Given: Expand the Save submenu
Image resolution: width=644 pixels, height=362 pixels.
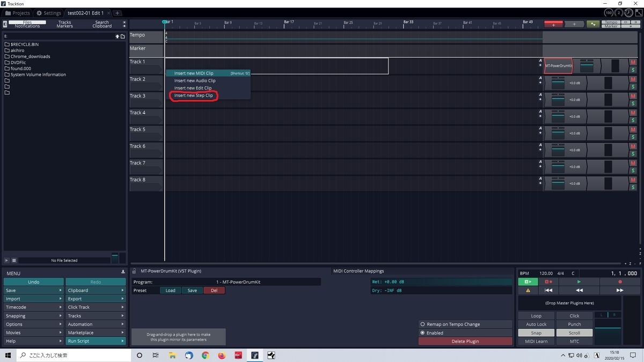Looking at the screenshot, I should (x=33, y=291).
